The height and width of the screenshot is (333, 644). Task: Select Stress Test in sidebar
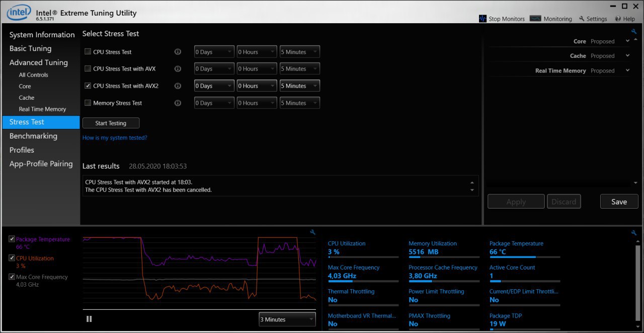41,122
